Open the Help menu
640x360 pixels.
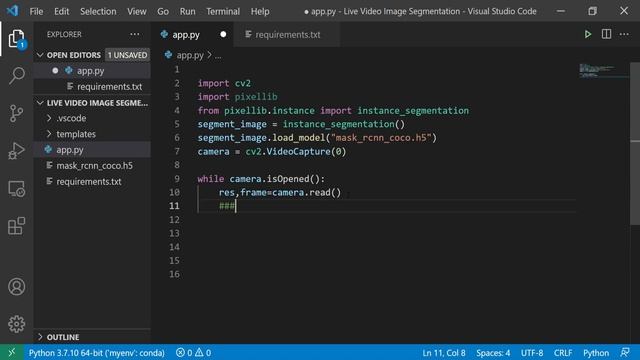pyautogui.click(x=260, y=11)
